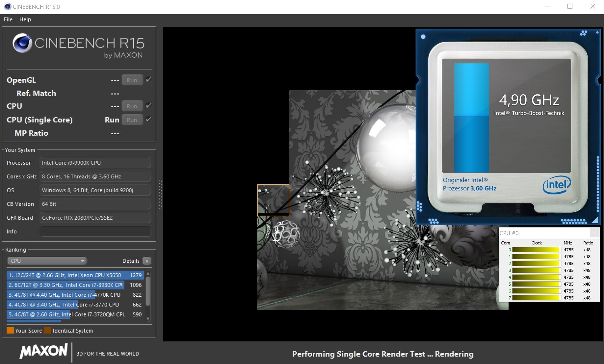
Task: Expand ranking Details with arrow button
Action: [147, 261]
